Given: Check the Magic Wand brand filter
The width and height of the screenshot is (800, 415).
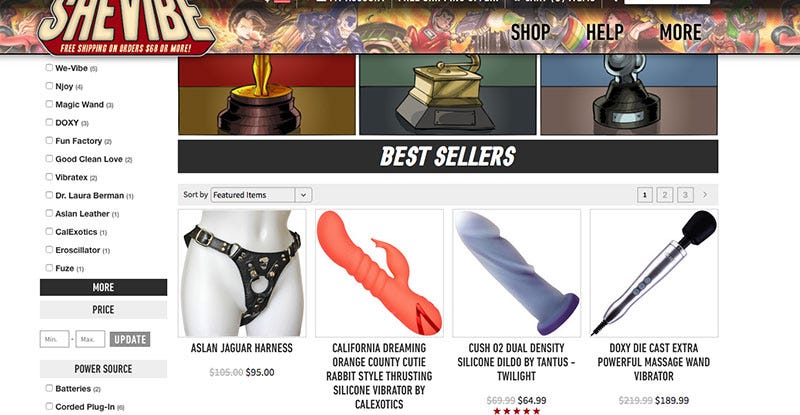Looking at the screenshot, I should (x=49, y=104).
